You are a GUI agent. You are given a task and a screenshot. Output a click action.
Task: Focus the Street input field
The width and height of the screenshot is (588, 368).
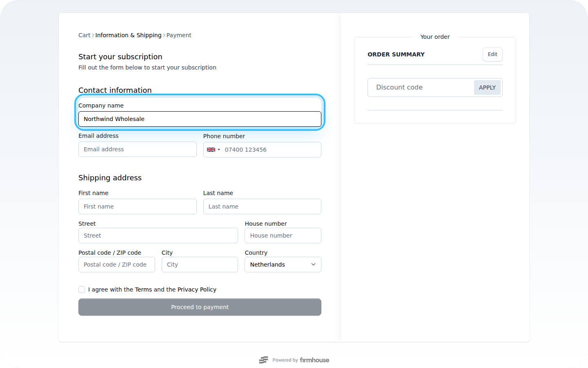click(158, 236)
